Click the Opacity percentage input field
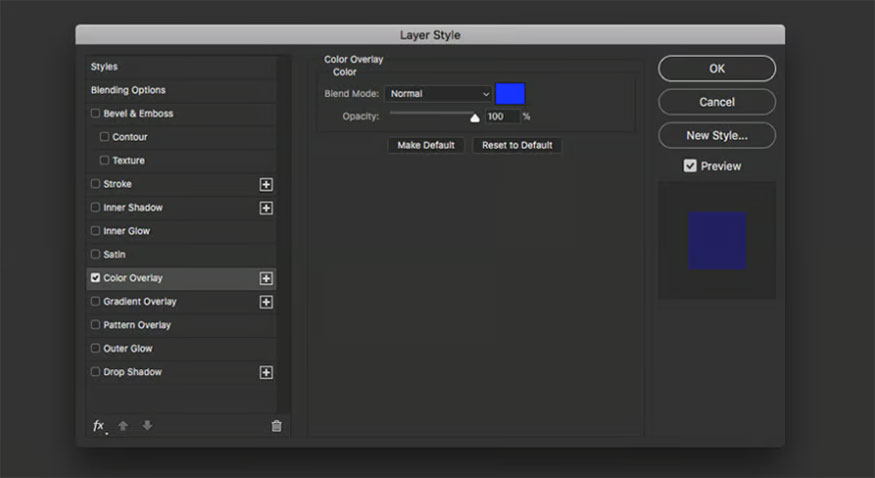This screenshot has height=478, width=875. pyautogui.click(x=501, y=117)
